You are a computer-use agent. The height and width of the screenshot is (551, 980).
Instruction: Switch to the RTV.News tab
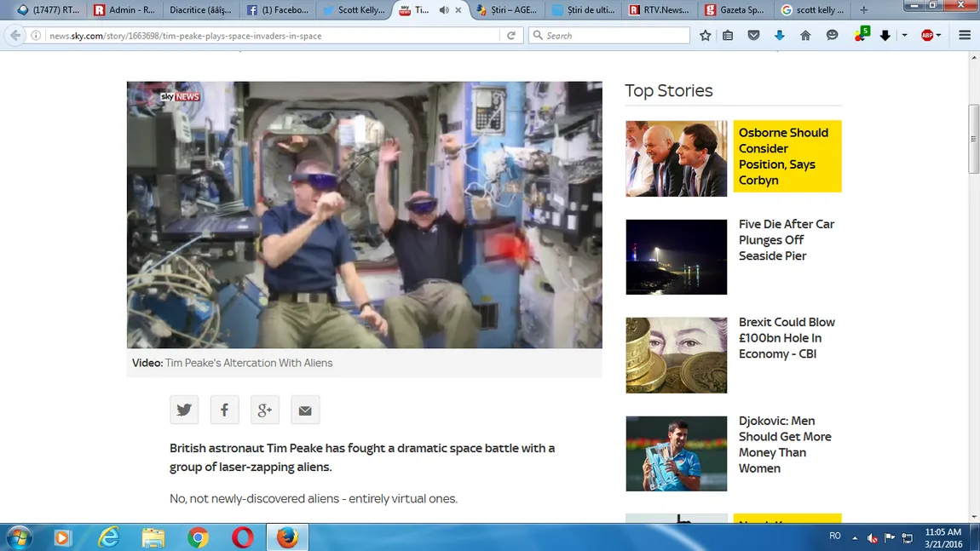(x=660, y=10)
